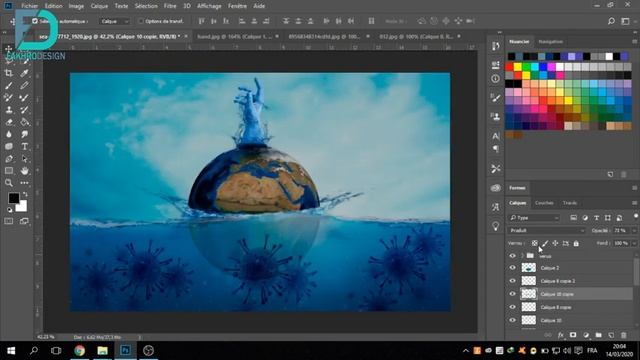This screenshot has height=360, width=640.
Task: Open the Character panel A icon
Action: pyautogui.click(x=496, y=136)
